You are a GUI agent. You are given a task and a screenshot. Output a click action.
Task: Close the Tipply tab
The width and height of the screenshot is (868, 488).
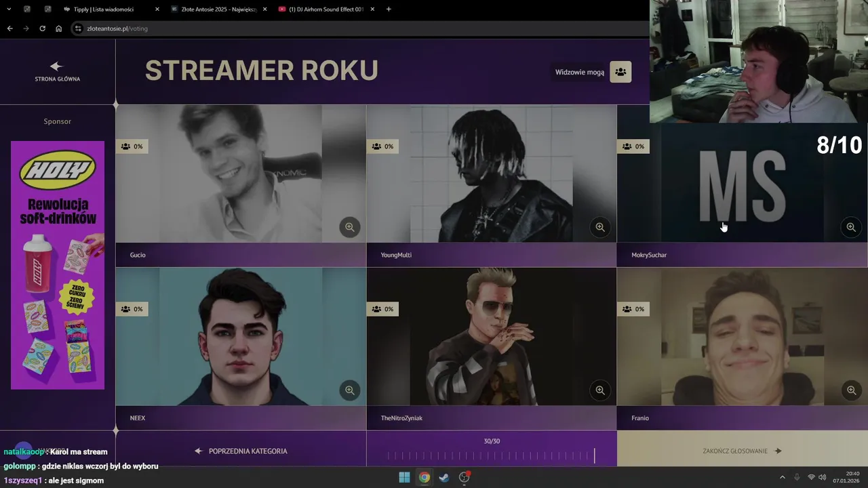157,9
